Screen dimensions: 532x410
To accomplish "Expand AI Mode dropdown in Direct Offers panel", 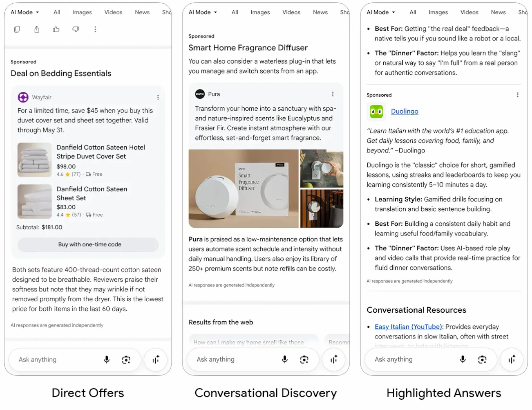I will click(x=25, y=12).
